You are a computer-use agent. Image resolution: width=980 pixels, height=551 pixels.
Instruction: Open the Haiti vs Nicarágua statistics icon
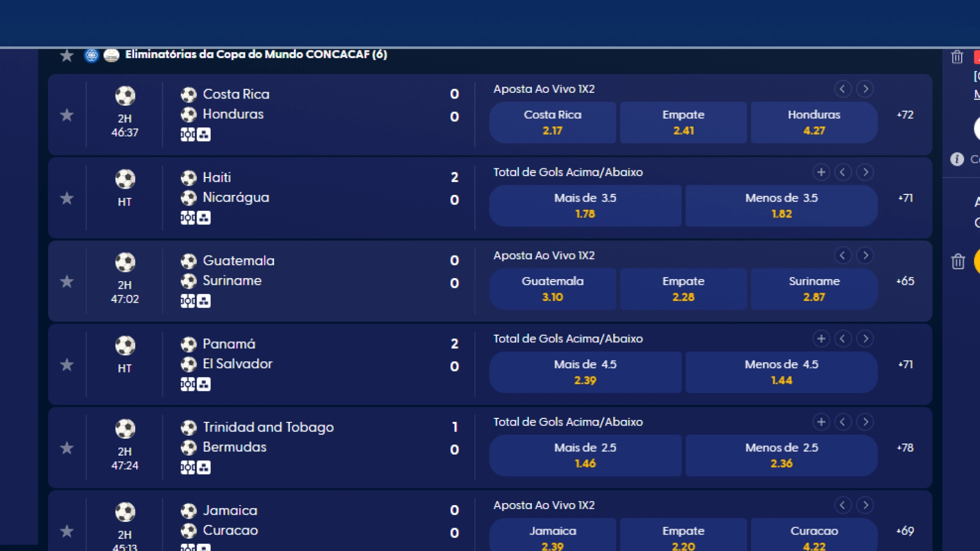coord(204,218)
